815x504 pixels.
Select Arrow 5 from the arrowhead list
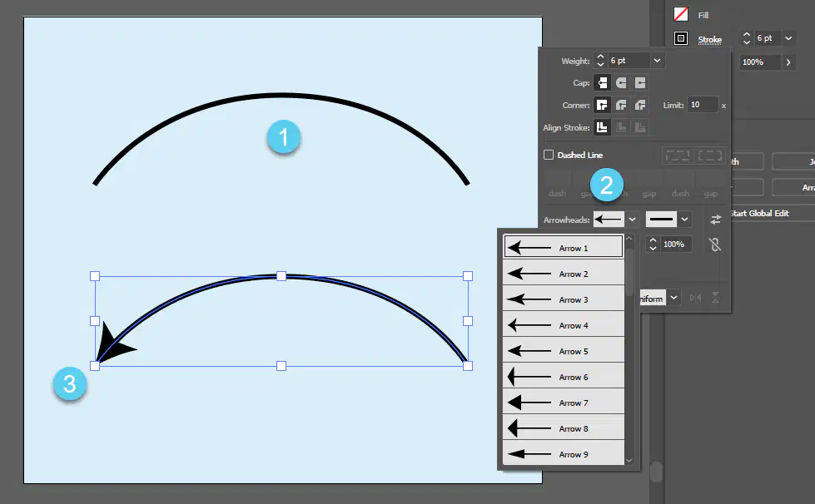click(x=564, y=352)
